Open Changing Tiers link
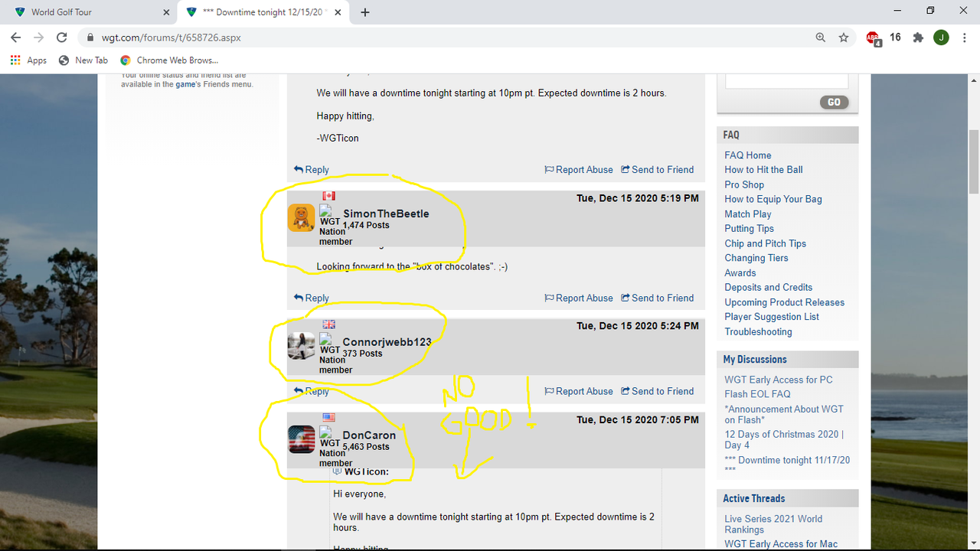Screen dimensions: 980x551 [756, 258]
